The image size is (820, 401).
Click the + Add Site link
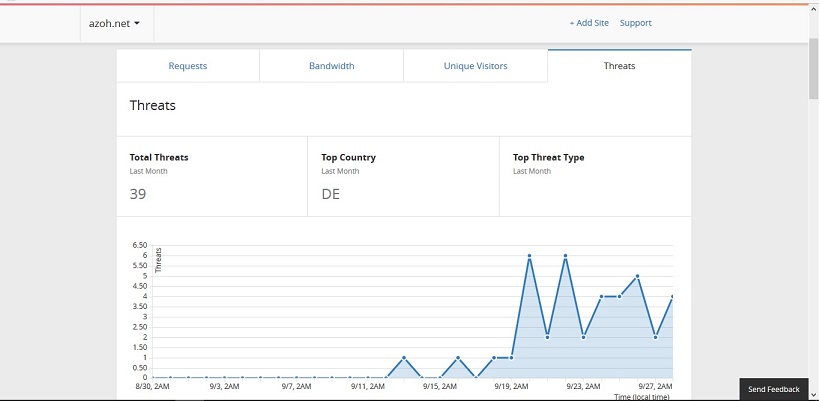pyautogui.click(x=589, y=23)
